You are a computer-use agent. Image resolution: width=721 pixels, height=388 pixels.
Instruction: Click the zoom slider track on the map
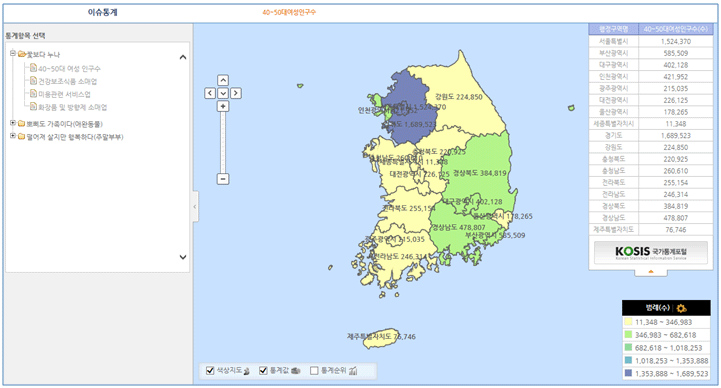point(223,143)
